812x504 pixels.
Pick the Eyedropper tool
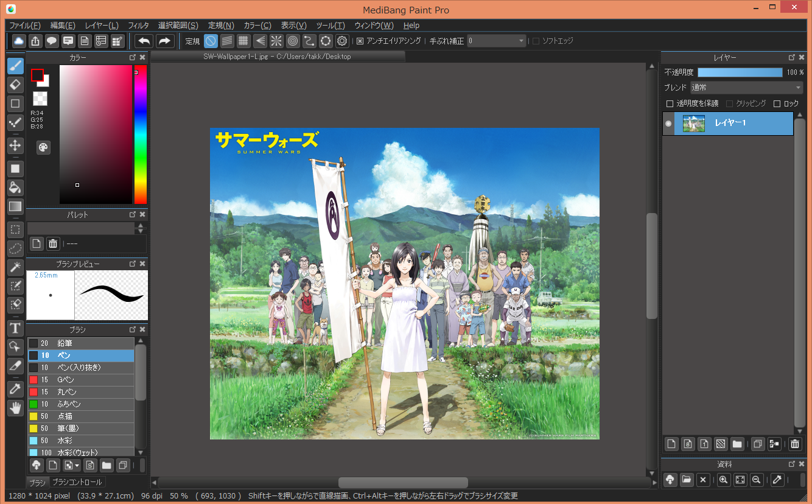pos(16,389)
